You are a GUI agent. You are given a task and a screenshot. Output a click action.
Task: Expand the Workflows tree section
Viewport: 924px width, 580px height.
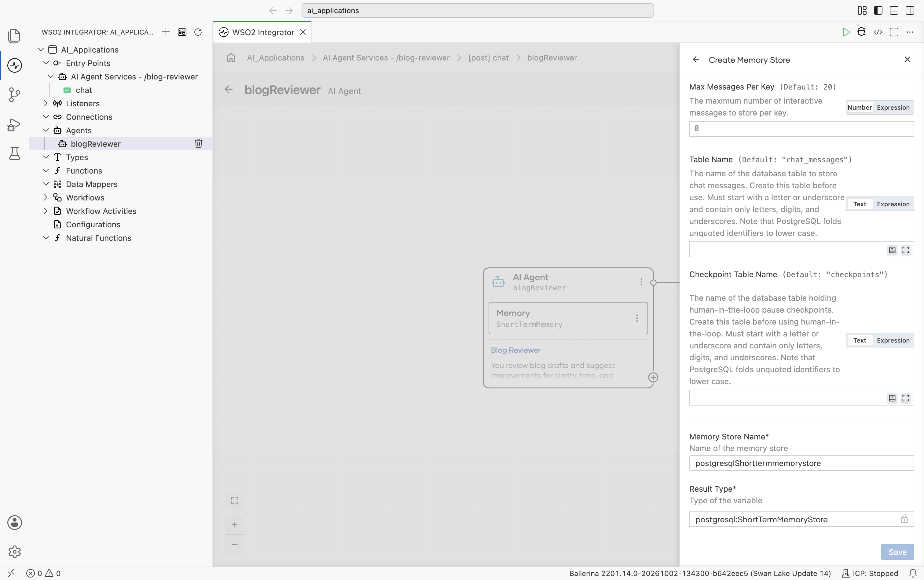pos(46,197)
